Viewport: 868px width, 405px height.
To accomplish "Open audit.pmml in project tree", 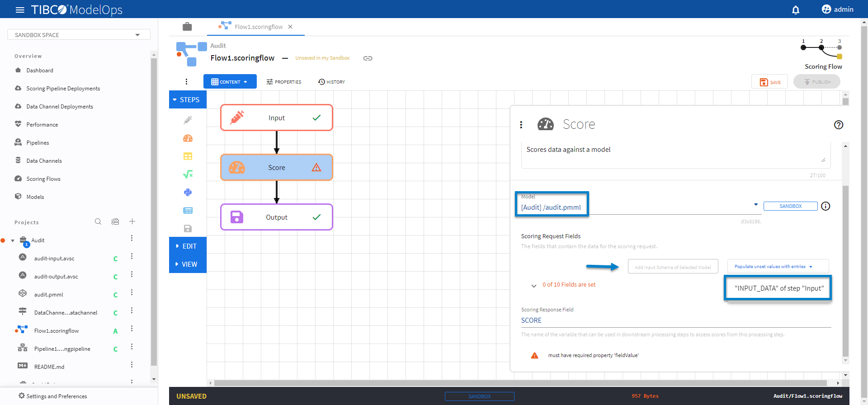I will pos(49,295).
